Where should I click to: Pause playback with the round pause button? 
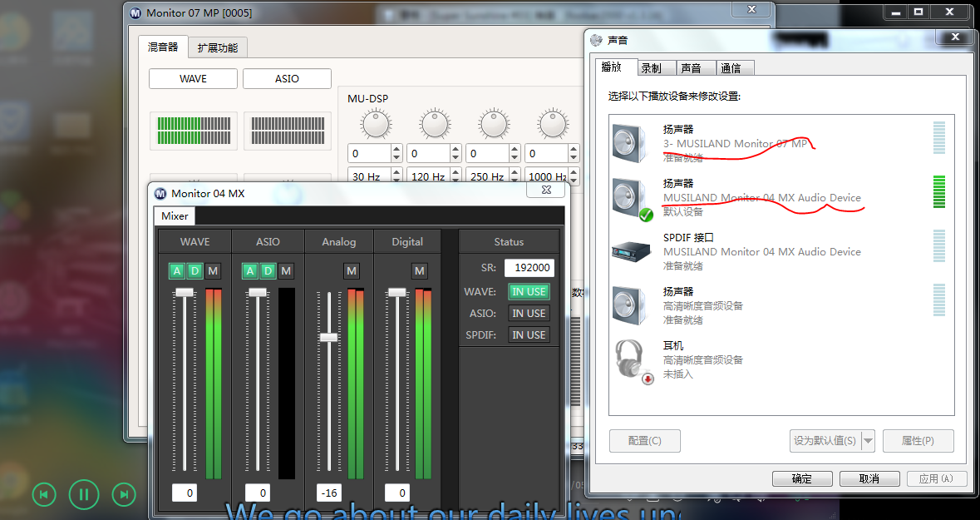[84, 495]
